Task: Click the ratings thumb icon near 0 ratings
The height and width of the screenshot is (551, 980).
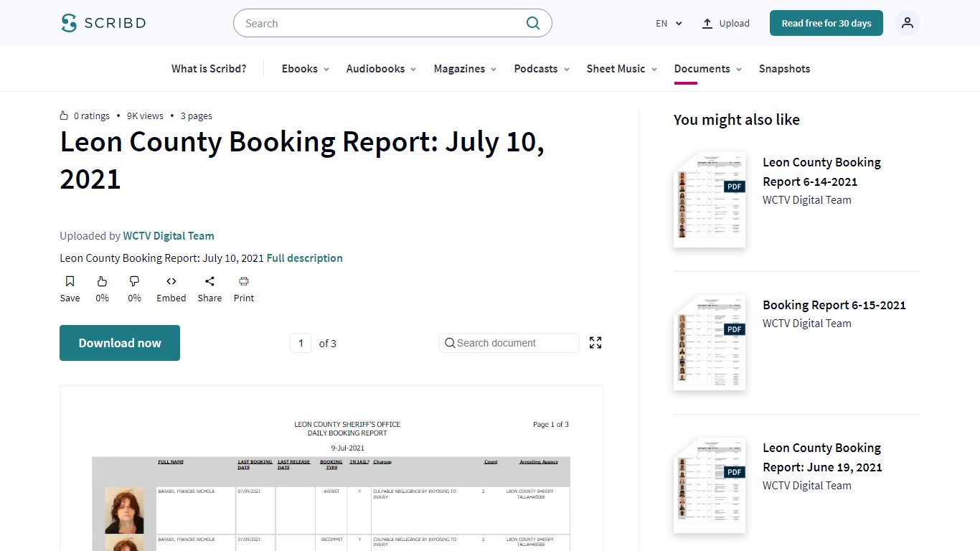Action: (65, 116)
